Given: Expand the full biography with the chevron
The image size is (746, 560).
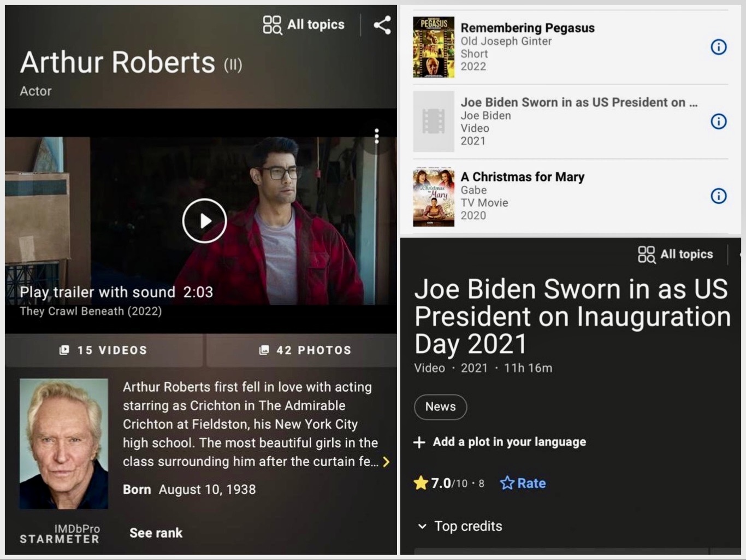Looking at the screenshot, I should pyautogui.click(x=386, y=462).
